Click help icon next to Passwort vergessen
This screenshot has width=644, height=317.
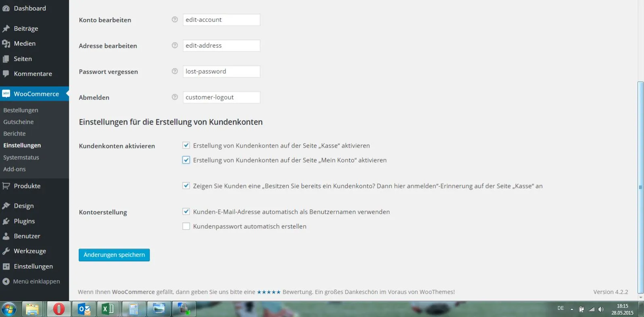tap(175, 71)
